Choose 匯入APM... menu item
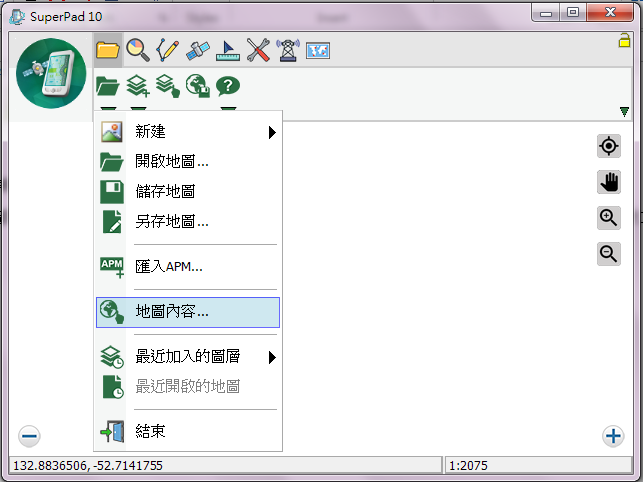The height and width of the screenshot is (482, 643). pyautogui.click(x=188, y=267)
